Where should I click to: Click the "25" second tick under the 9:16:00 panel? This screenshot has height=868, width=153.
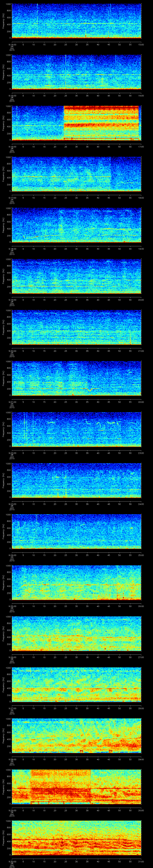tap(66, 147)
